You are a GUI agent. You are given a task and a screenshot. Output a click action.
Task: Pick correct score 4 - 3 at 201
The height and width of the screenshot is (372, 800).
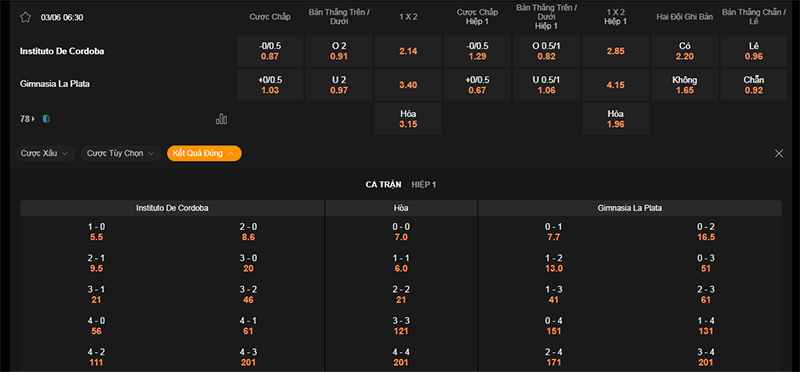248,357
